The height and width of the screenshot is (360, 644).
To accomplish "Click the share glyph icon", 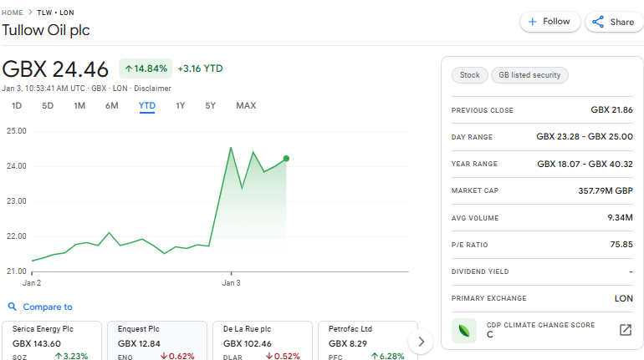I will pyautogui.click(x=598, y=22).
